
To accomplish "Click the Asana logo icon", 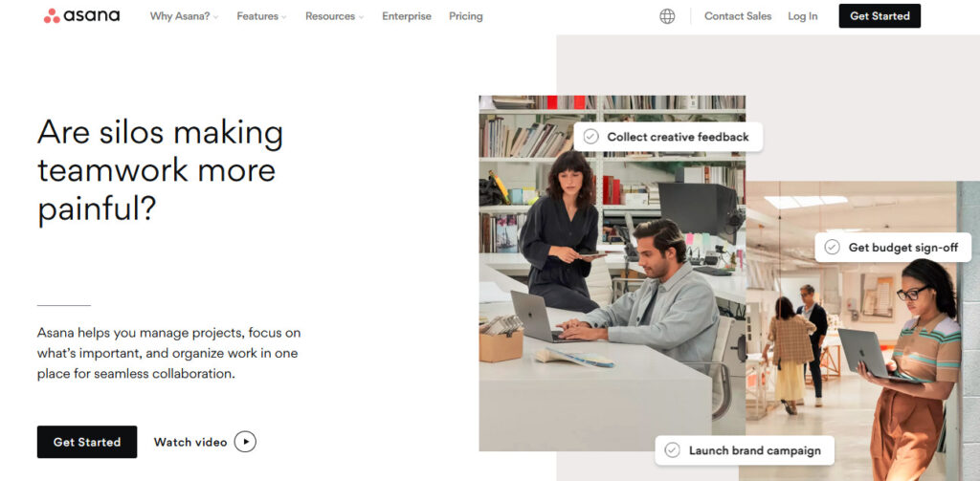I will coord(52,16).
